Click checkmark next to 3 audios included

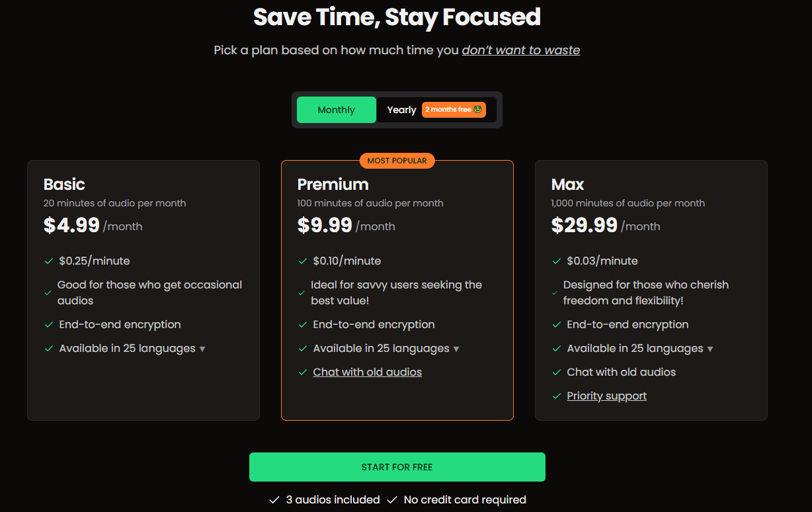[274, 500]
